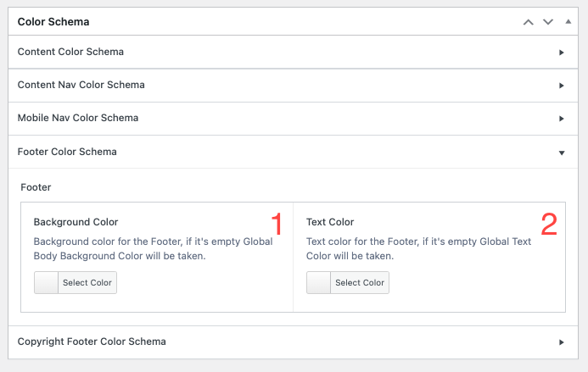The image size is (588, 372).
Task: Open Content Nav Color Schema title
Action: point(81,85)
